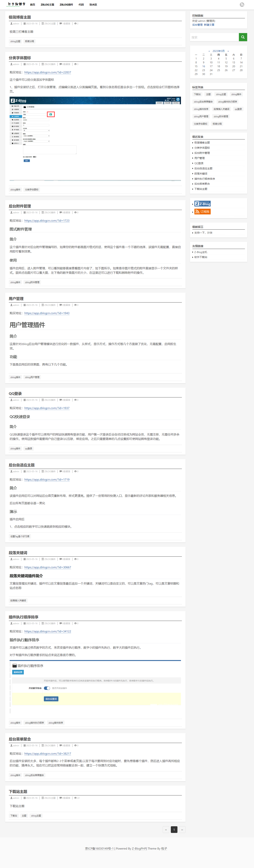
Task: Select the zblog用户管理 tag in 标签列表
Action: click(201, 117)
